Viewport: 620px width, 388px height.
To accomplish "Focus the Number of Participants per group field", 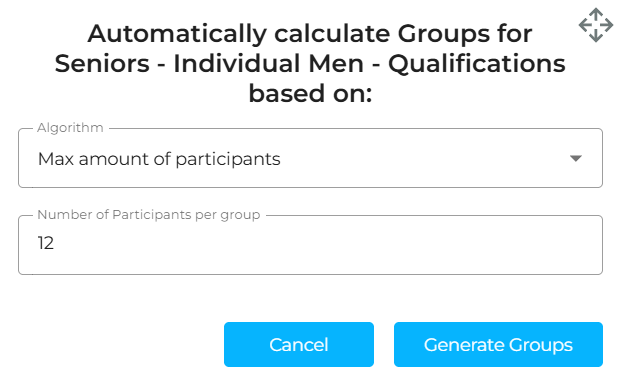I will [x=310, y=245].
